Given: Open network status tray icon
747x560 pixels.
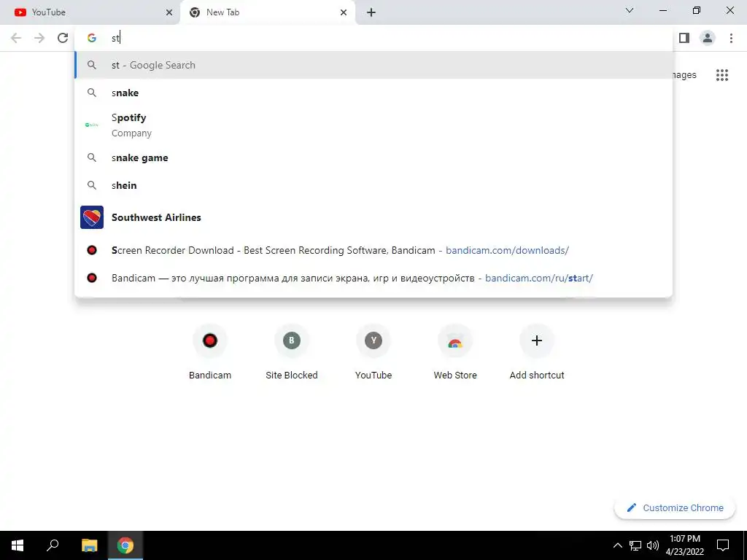Looking at the screenshot, I should pyautogui.click(x=635, y=545).
